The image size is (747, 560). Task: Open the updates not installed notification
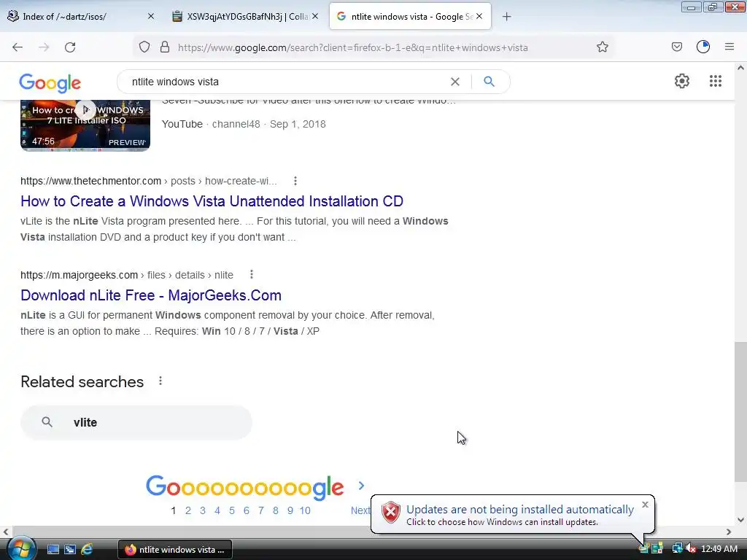pos(512,514)
